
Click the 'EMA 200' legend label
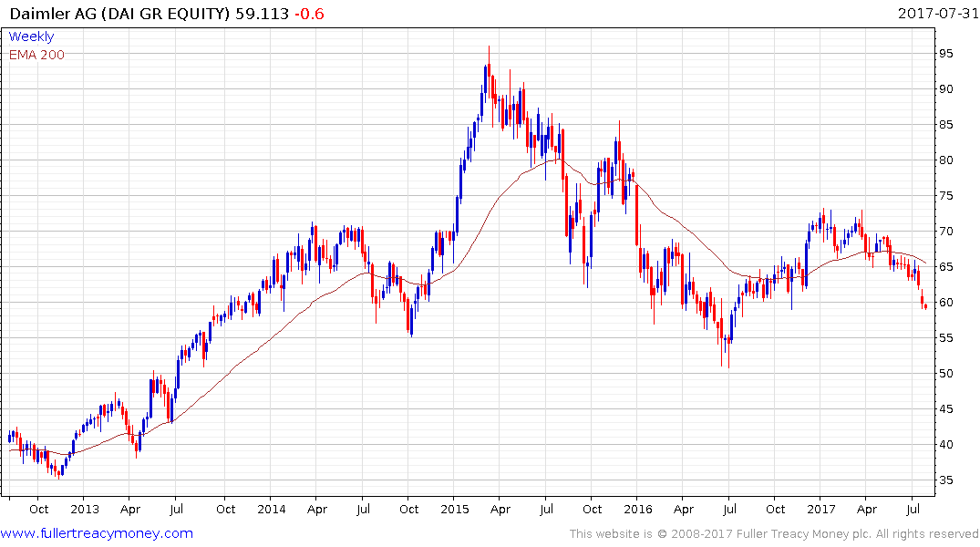pyautogui.click(x=36, y=55)
